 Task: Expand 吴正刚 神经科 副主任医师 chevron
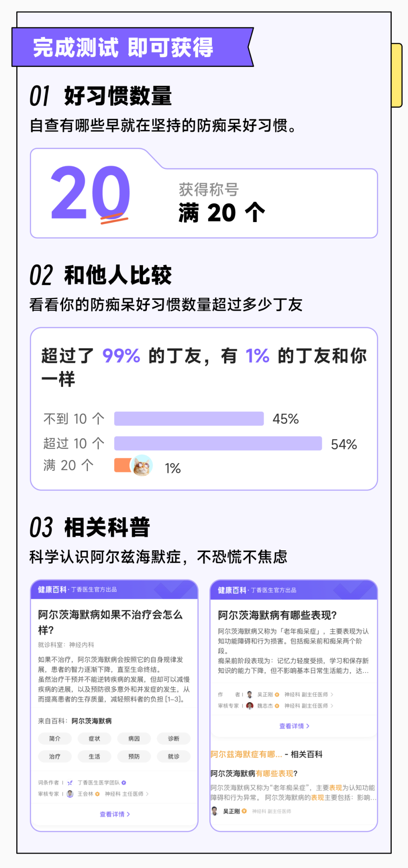pos(332,694)
